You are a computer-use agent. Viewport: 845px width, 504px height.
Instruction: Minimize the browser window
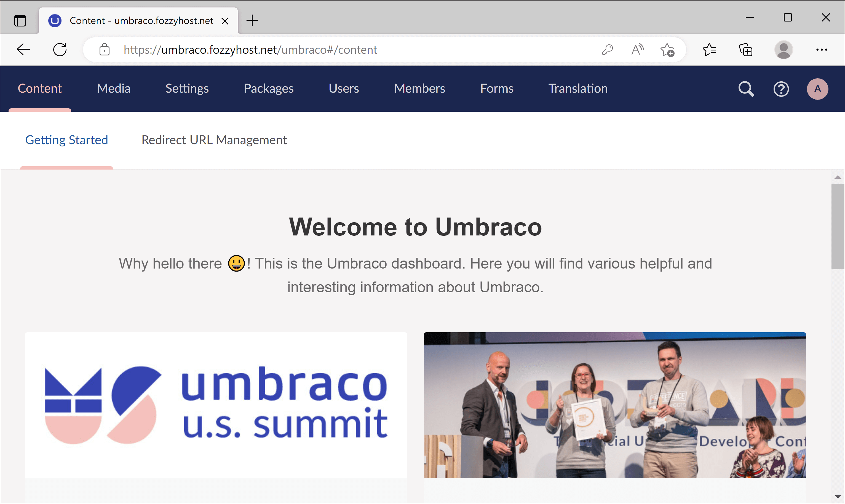click(750, 17)
